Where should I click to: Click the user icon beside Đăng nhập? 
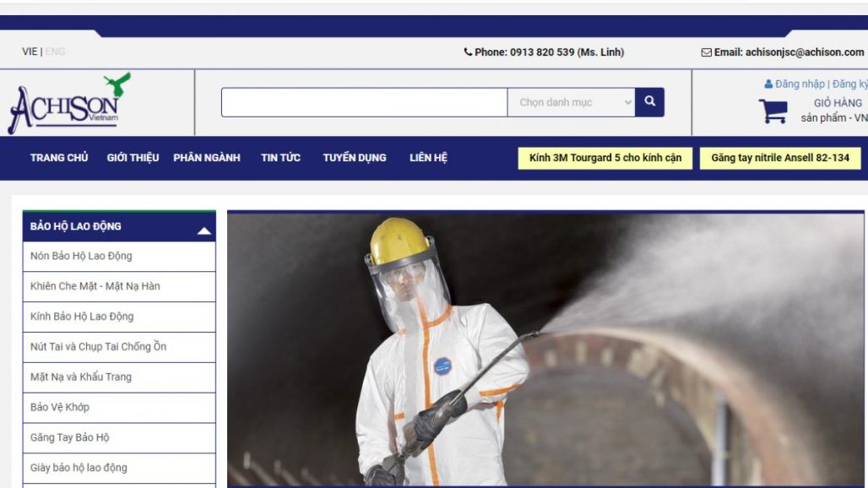[768, 84]
